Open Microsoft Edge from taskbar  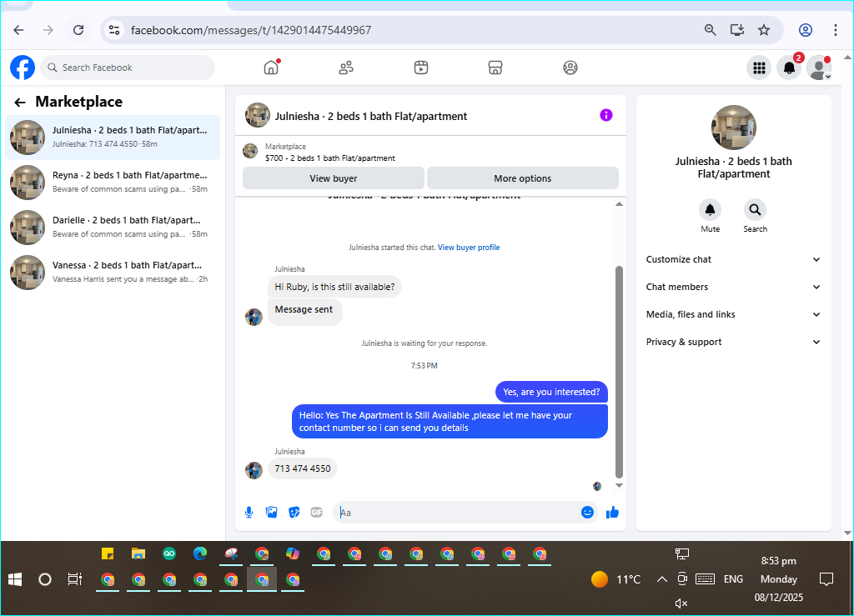point(200,554)
